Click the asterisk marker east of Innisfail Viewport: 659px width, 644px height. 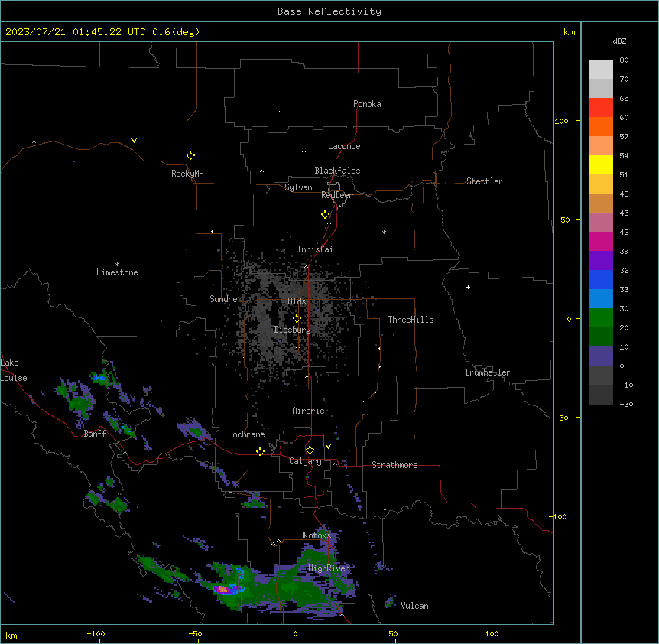(384, 232)
